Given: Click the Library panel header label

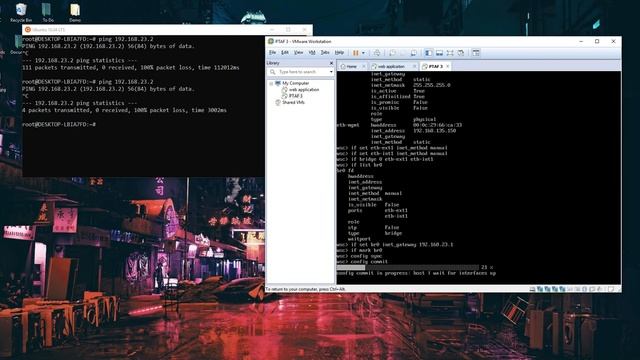Looking at the screenshot, I should tap(273, 63).
